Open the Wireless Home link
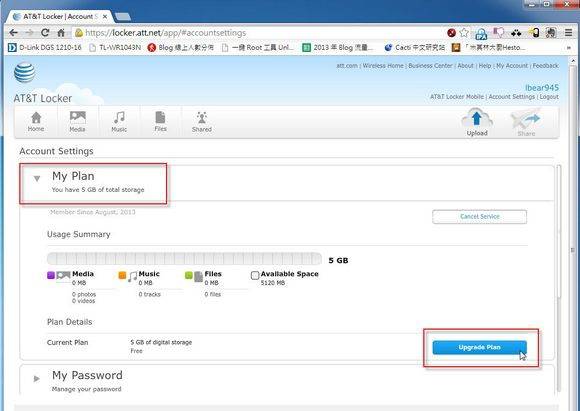This screenshot has width=580, height=411. click(x=383, y=66)
